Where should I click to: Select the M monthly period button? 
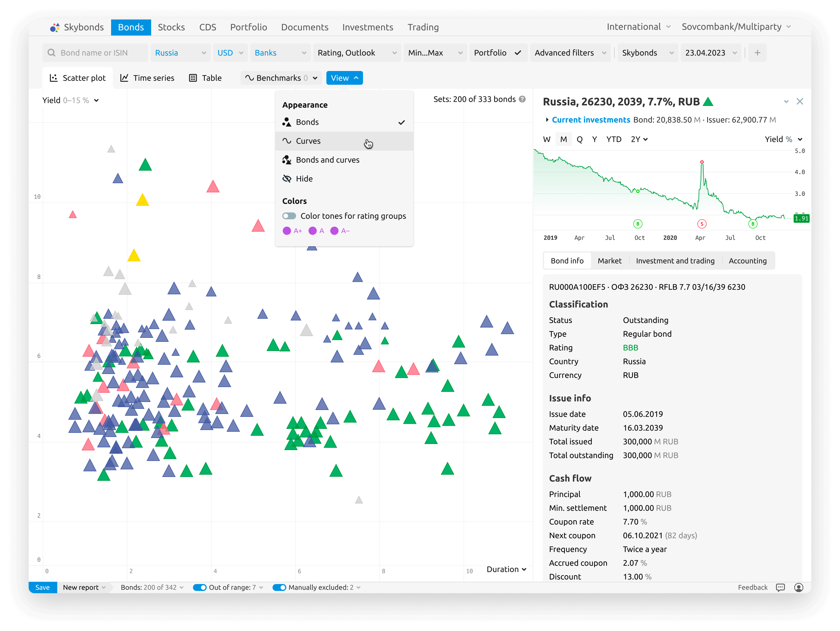(x=563, y=139)
